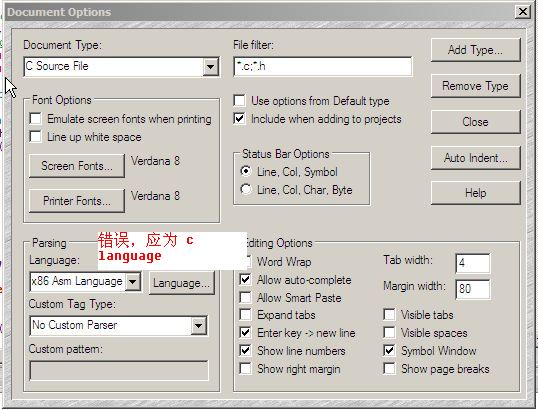The width and height of the screenshot is (538, 410).
Task: Uncheck Show line numbers
Action: pos(245,350)
